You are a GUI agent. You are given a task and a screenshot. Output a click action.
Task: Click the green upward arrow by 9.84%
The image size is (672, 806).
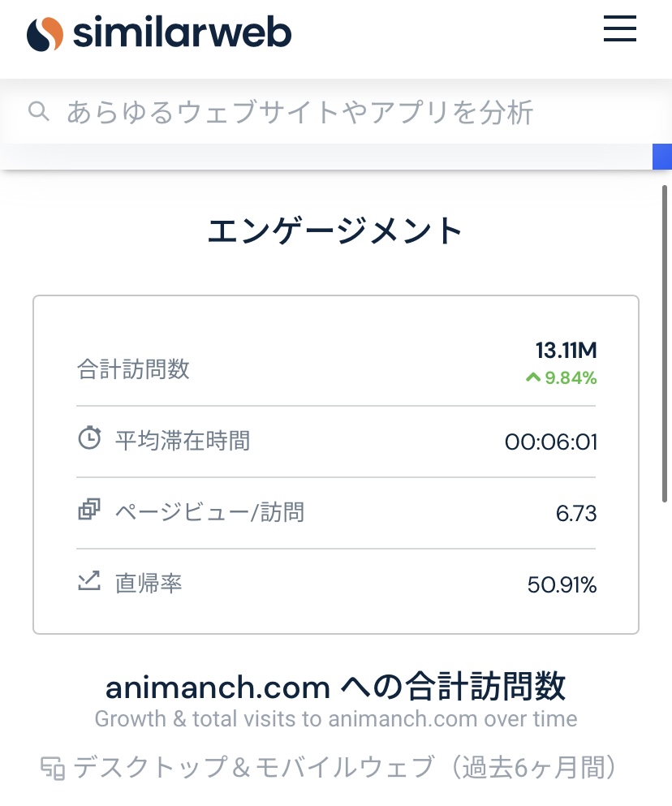[533, 377]
